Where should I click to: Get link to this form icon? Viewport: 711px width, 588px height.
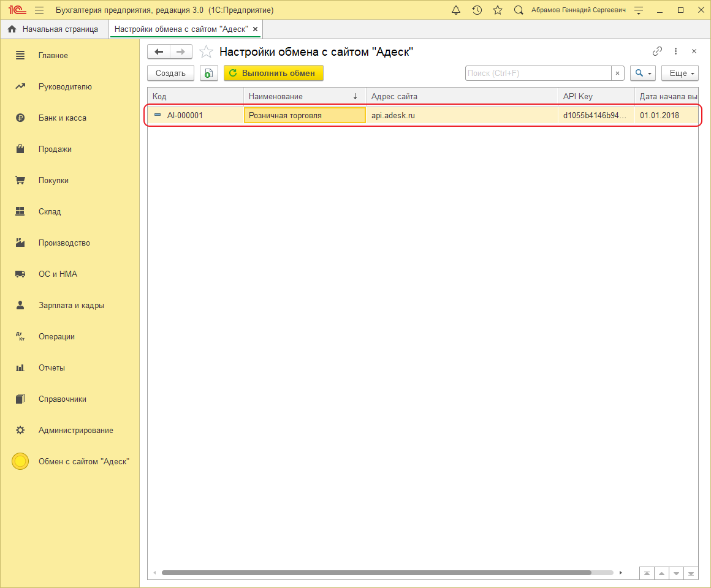(657, 51)
